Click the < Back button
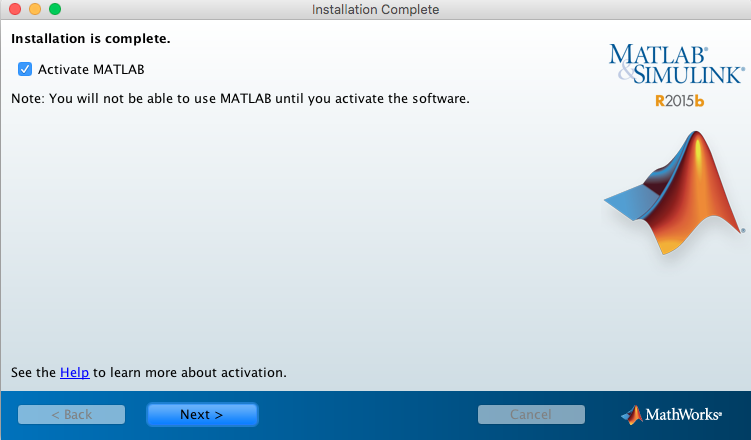The height and width of the screenshot is (440, 751). pos(71,414)
